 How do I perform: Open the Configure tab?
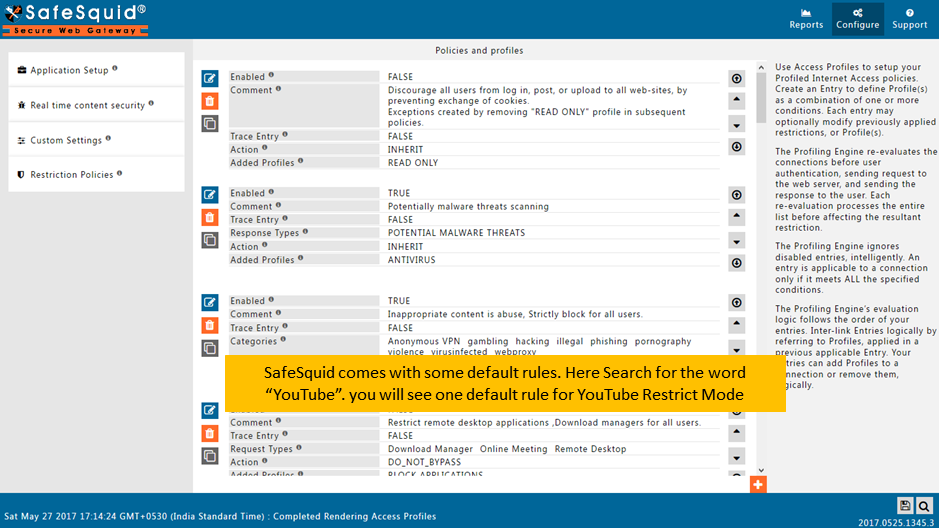coord(858,19)
